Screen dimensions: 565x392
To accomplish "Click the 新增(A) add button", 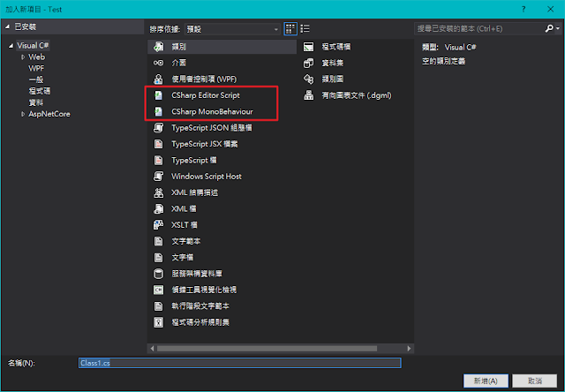I will point(486,381).
